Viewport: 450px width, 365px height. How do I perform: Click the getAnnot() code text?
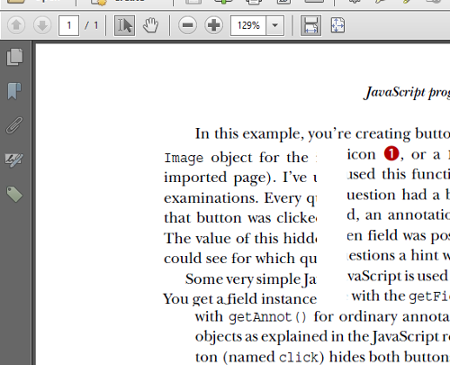(267, 317)
